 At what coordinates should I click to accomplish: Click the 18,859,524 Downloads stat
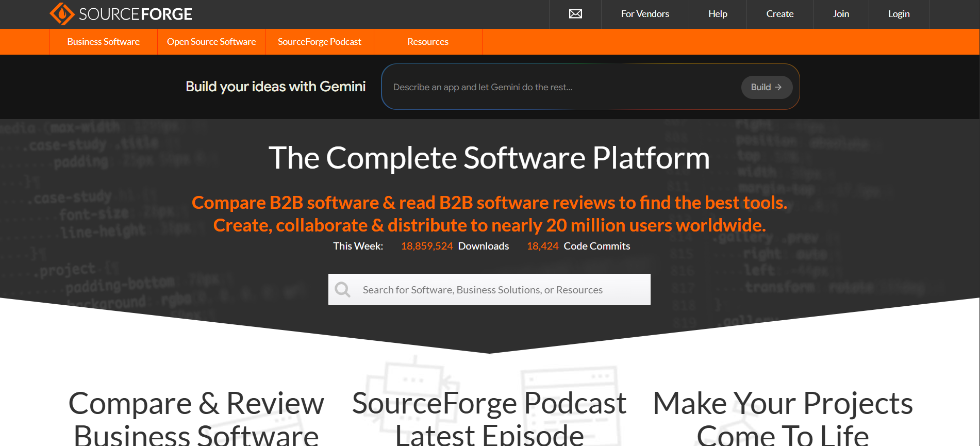pyautogui.click(x=455, y=246)
